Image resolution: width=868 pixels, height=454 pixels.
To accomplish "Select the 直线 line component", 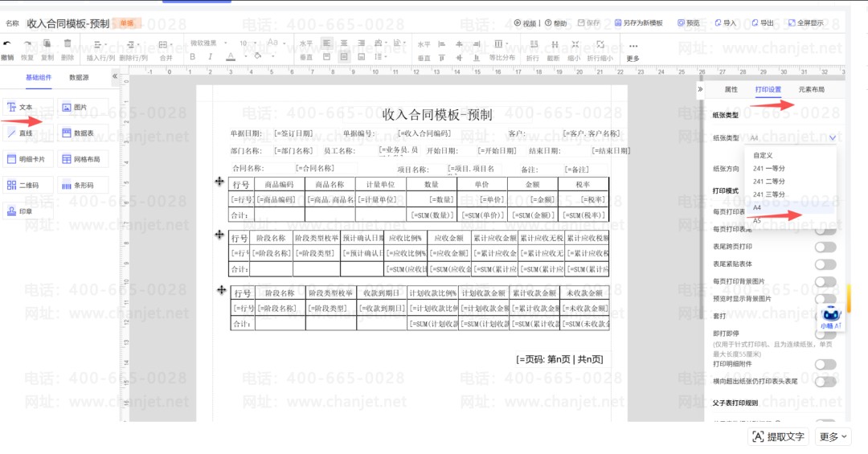I will (x=27, y=133).
